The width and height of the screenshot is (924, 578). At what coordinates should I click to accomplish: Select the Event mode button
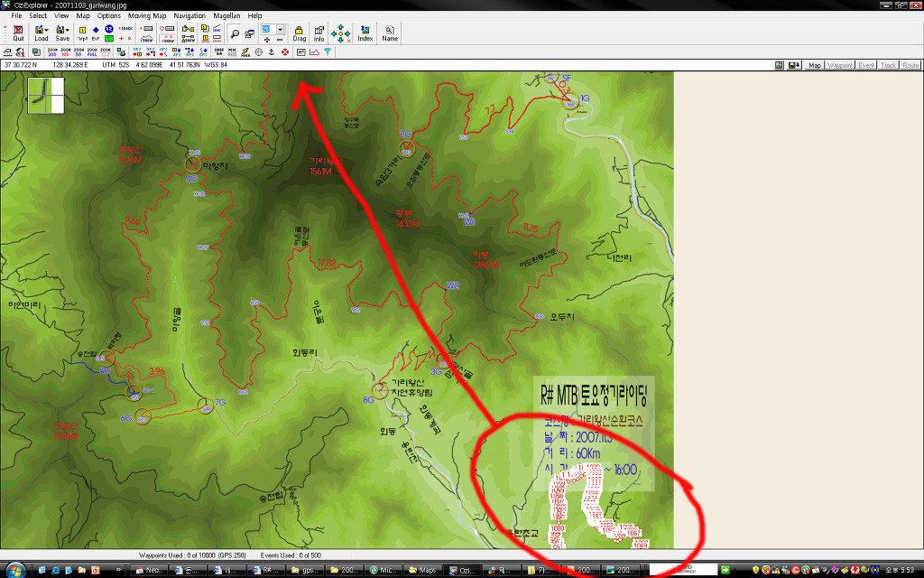pos(866,65)
